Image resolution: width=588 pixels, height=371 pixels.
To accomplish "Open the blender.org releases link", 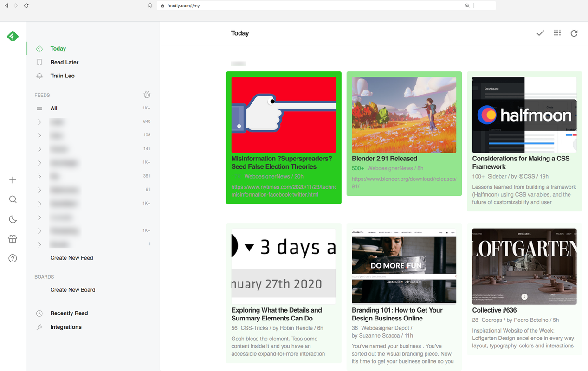I will click(404, 182).
